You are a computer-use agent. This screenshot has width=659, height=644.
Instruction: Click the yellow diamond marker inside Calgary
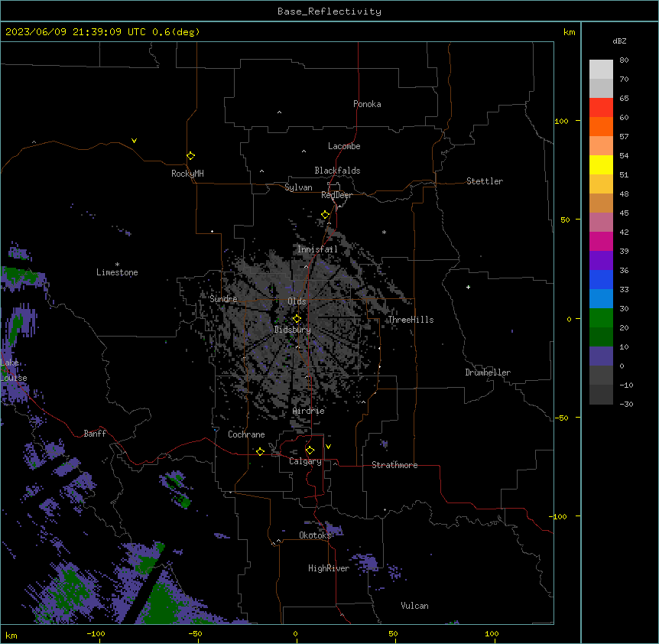[310, 450]
